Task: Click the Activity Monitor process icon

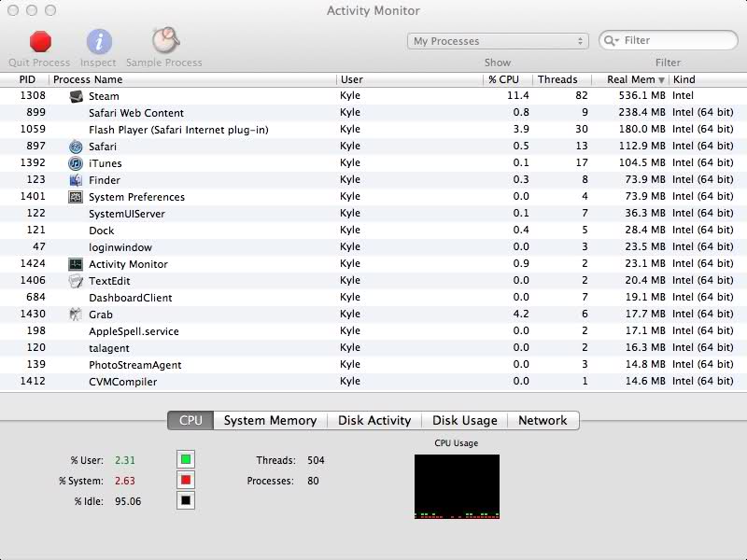Action: coord(76,264)
